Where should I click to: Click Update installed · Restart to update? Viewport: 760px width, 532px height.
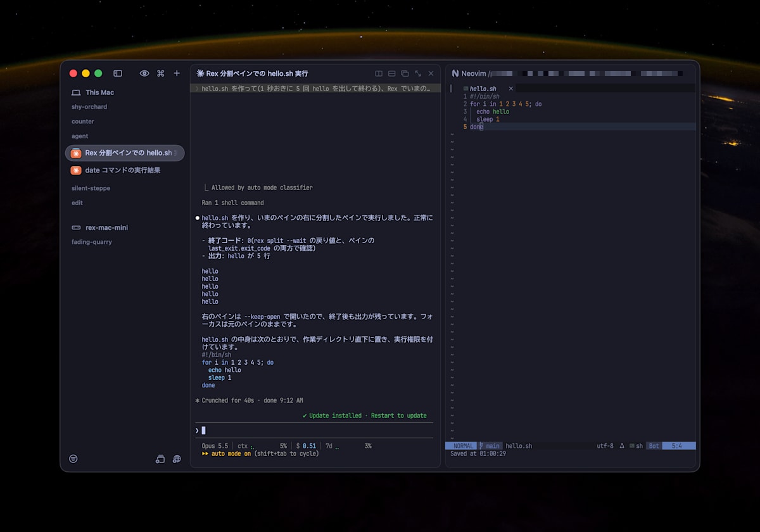[365, 415]
